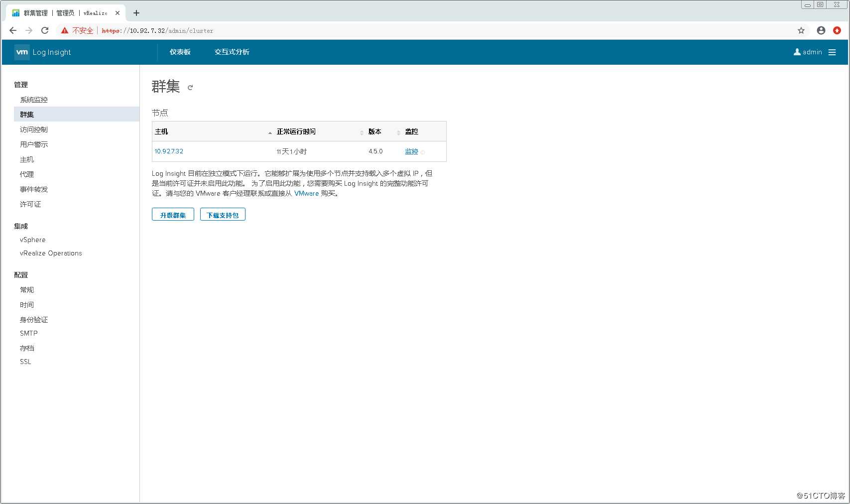Image resolution: width=850 pixels, height=504 pixels.
Task: Click the 监控 link in node row
Action: click(411, 151)
